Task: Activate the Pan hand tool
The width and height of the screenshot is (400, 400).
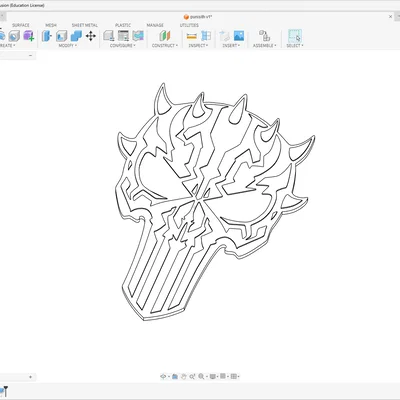Action: (x=183, y=376)
